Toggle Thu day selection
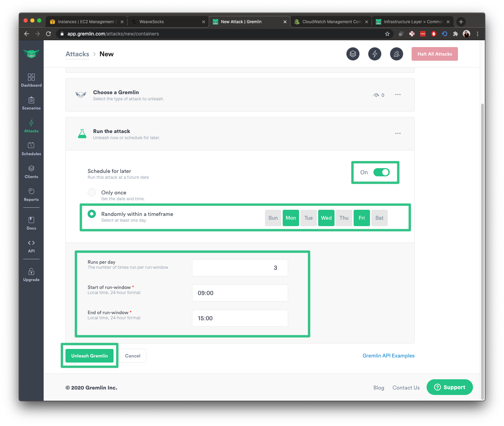 point(344,218)
